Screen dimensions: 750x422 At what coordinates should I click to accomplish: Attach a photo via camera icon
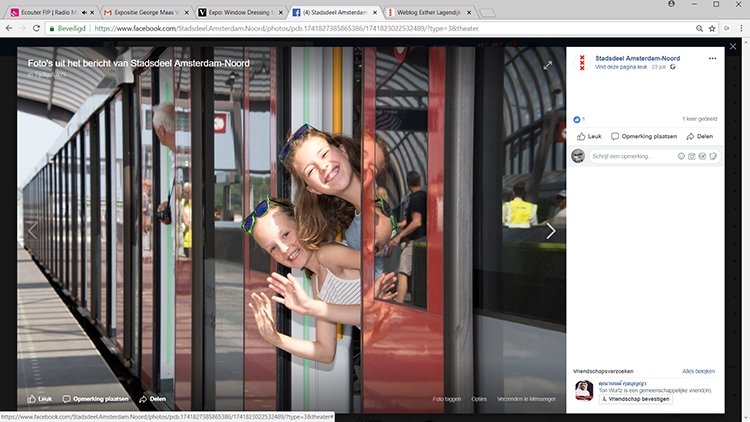(x=692, y=156)
